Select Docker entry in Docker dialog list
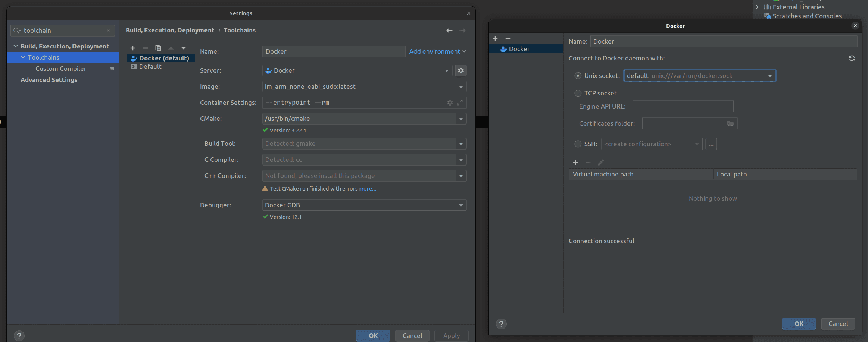 (x=526, y=49)
